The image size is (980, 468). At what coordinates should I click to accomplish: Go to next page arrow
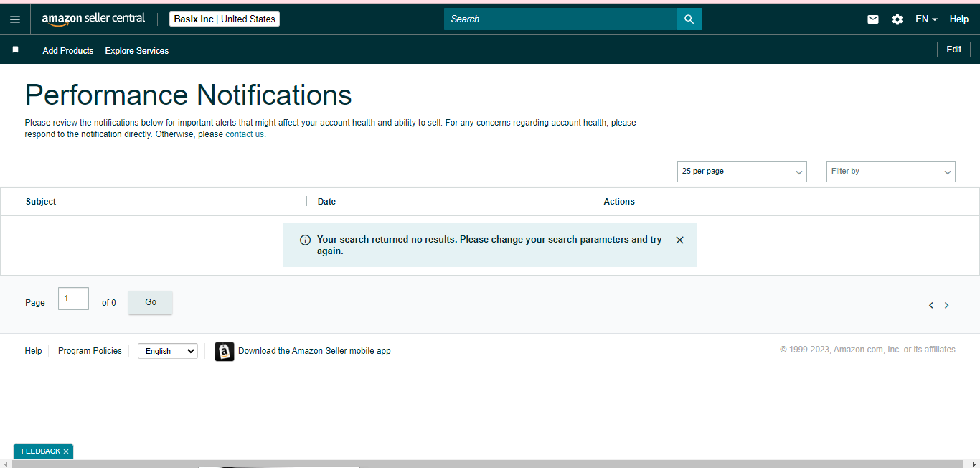click(x=946, y=305)
